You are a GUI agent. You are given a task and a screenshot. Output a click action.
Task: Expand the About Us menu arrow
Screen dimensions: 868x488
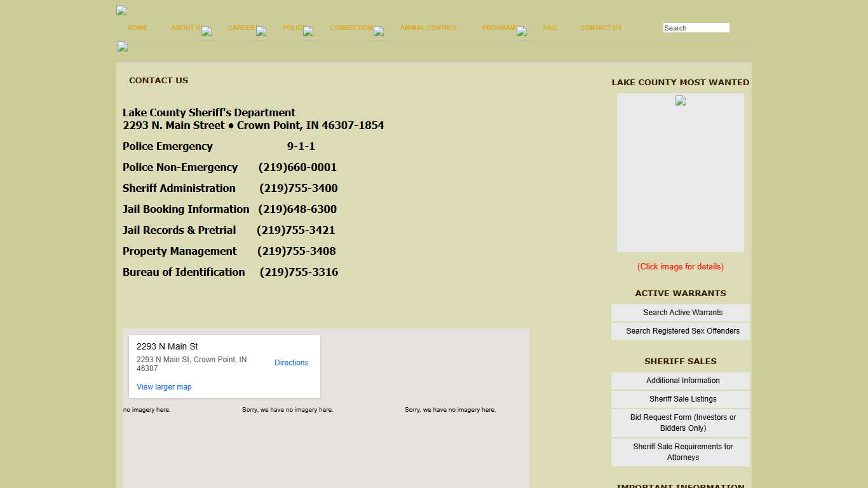click(207, 31)
